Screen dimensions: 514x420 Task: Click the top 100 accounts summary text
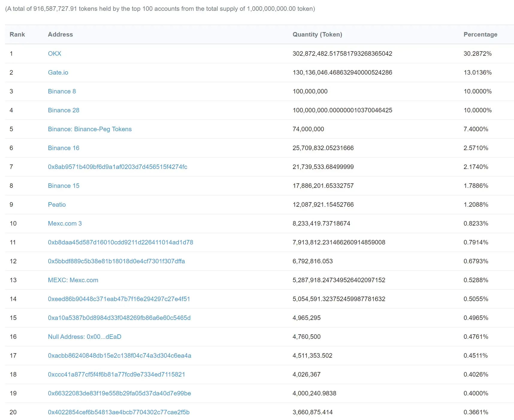(x=160, y=9)
